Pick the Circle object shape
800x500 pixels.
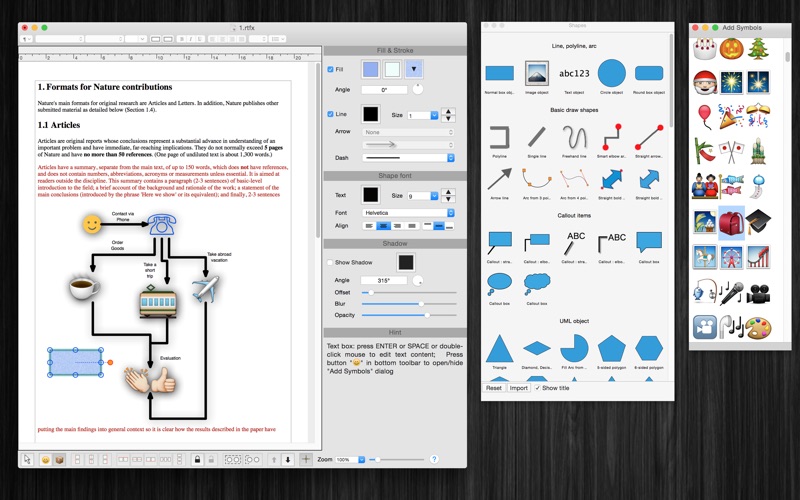(x=612, y=73)
